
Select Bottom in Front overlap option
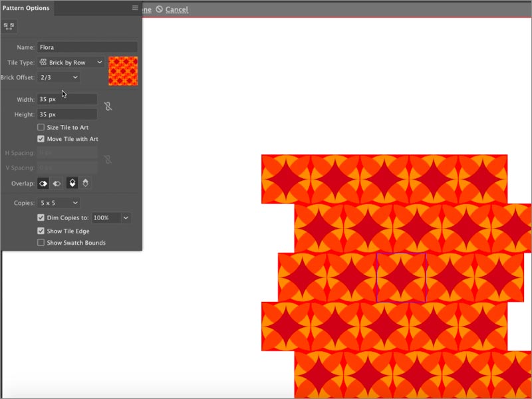85,183
